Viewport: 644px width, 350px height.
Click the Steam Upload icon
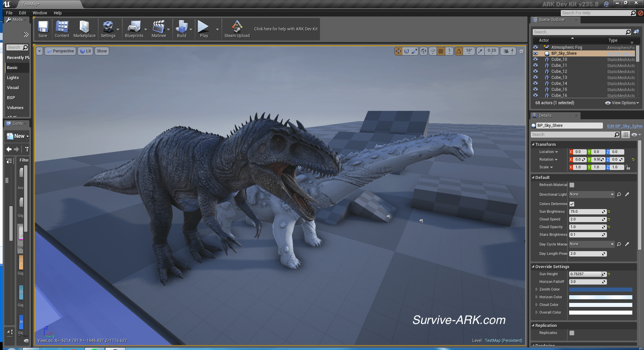coord(237,29)
